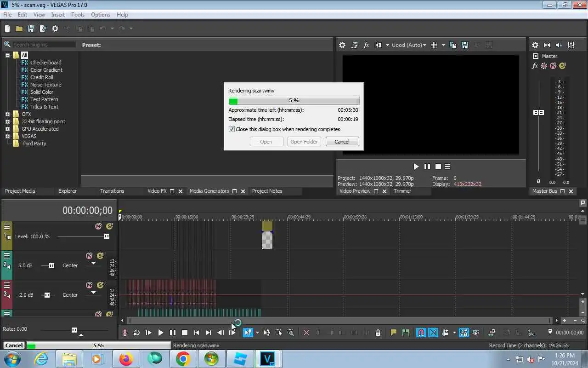Toggle Solo on video track 1
Viewport: 588px width, 368px height.
[109, 226]
